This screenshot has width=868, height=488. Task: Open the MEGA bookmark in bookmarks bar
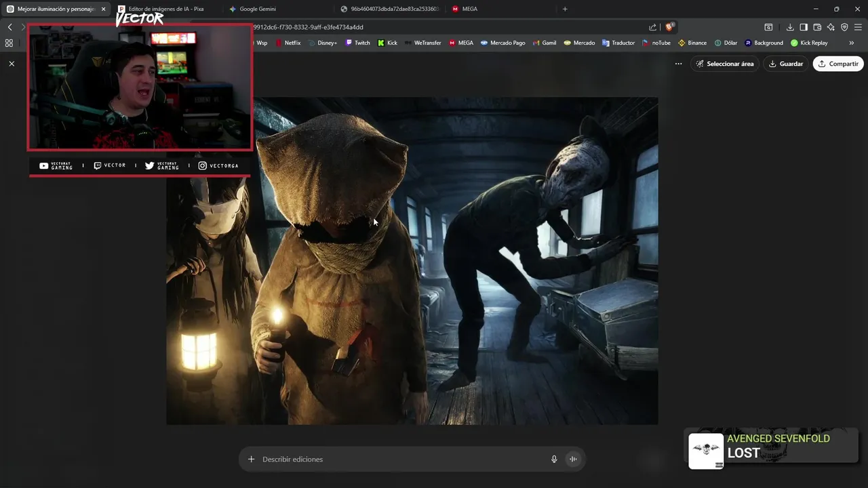tap(461, 43)
